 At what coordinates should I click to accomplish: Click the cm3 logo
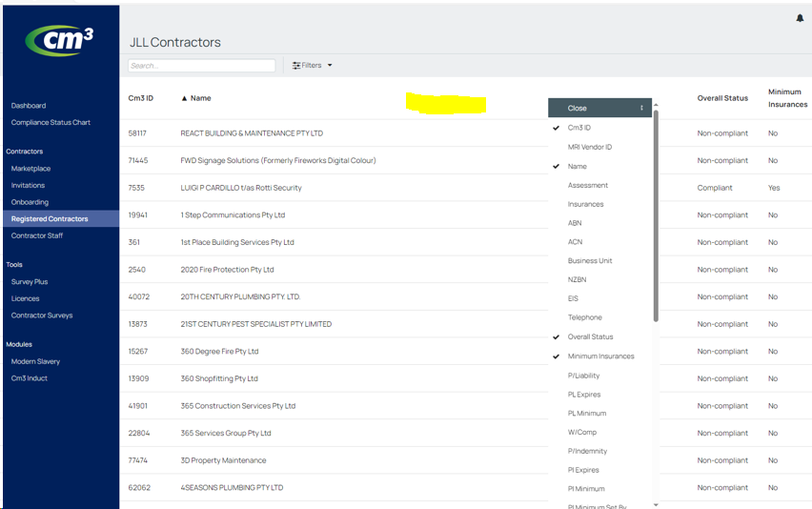click(x=59, y=40)
